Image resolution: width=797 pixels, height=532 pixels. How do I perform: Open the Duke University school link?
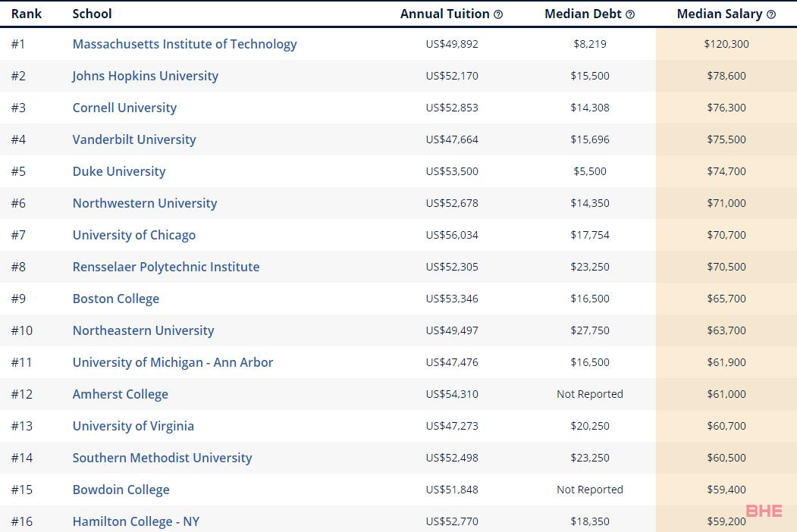(119, 172)
